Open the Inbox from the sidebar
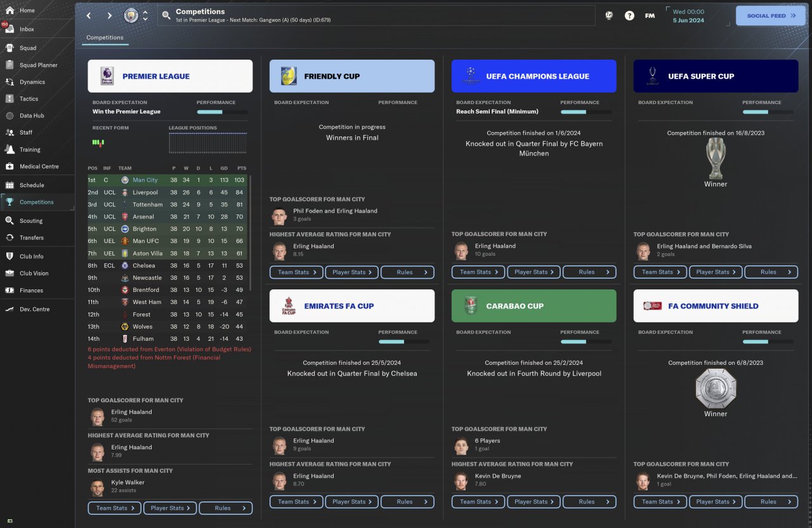 point(27,29)
